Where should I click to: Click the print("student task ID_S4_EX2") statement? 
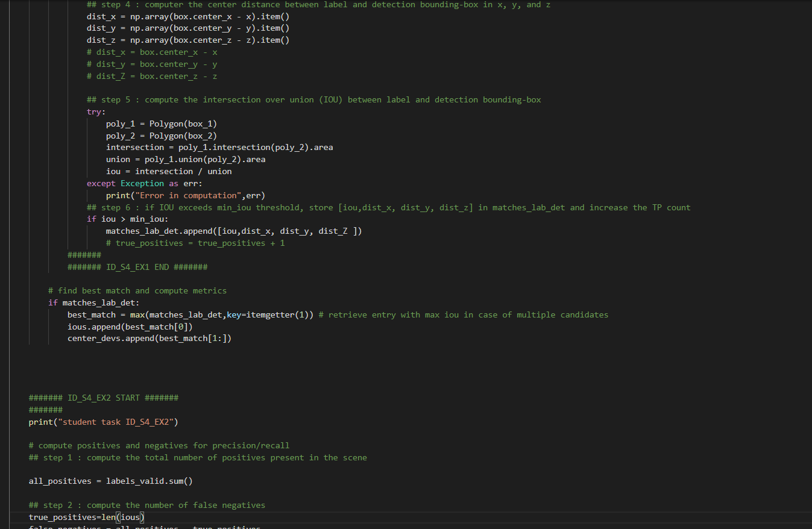pos(103,422)
